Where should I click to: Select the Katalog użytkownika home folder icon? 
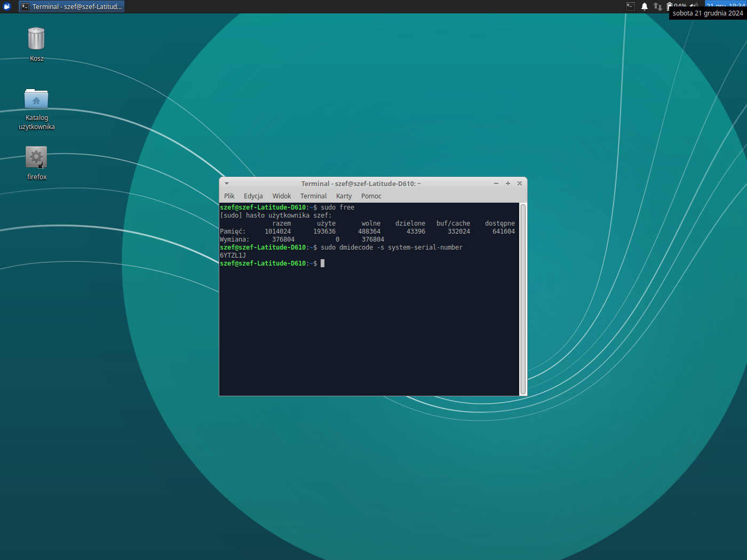coord(36,100)
